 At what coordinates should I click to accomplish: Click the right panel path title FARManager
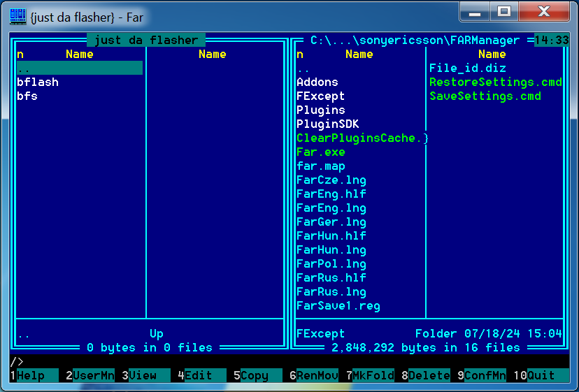(x=415, y=40)
